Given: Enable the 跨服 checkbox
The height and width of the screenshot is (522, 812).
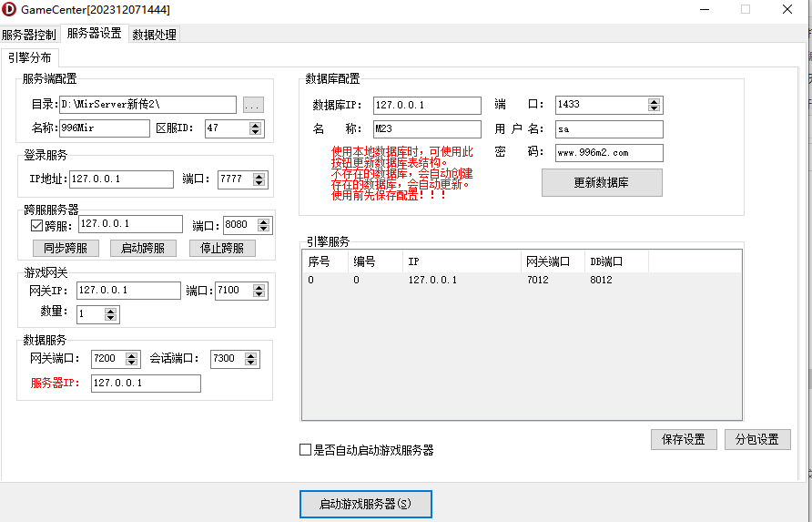Looking at the screenshot, I should tap(37, 225).
